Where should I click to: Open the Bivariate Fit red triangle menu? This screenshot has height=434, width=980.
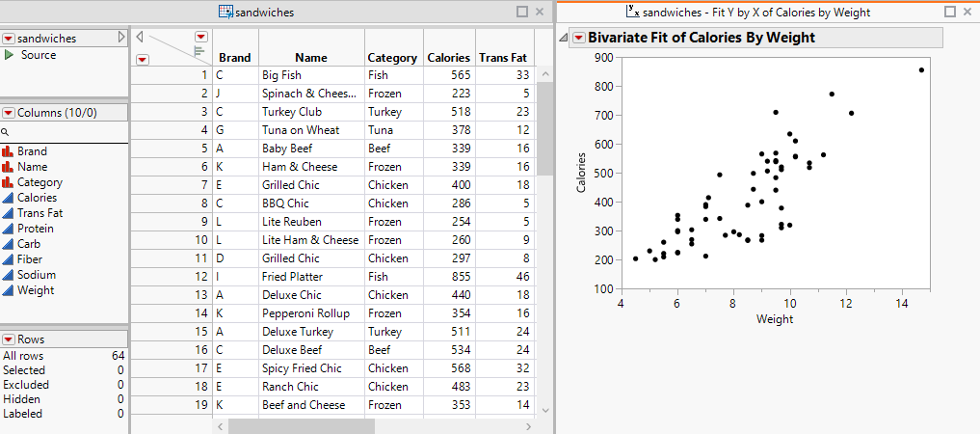pyautogui.click(x=578, y=38)
